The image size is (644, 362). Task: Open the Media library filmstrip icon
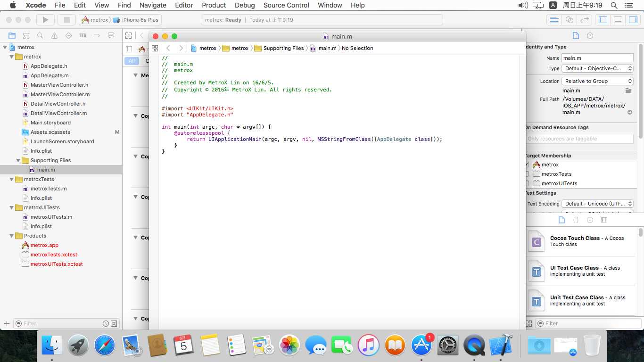[x=604, y=220]
